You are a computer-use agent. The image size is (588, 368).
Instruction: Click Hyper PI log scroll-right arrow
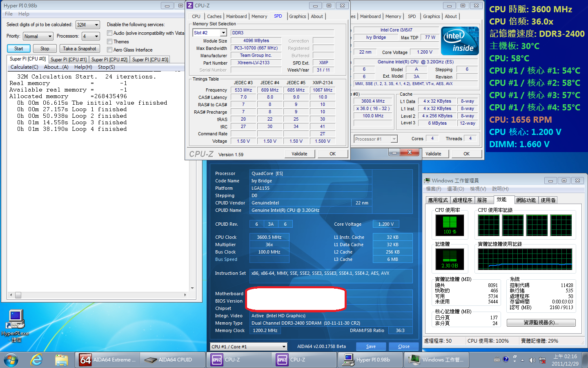click(185, 295)
